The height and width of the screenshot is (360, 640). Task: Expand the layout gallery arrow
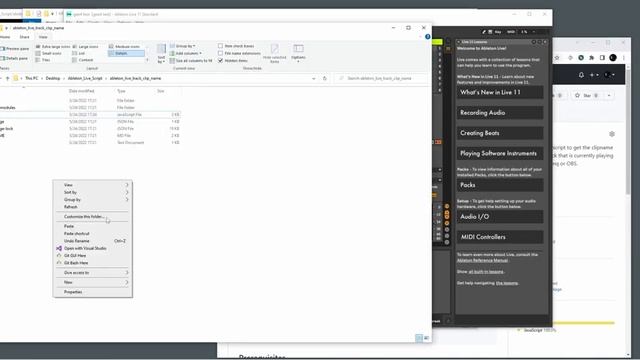[x=147, y=60]
